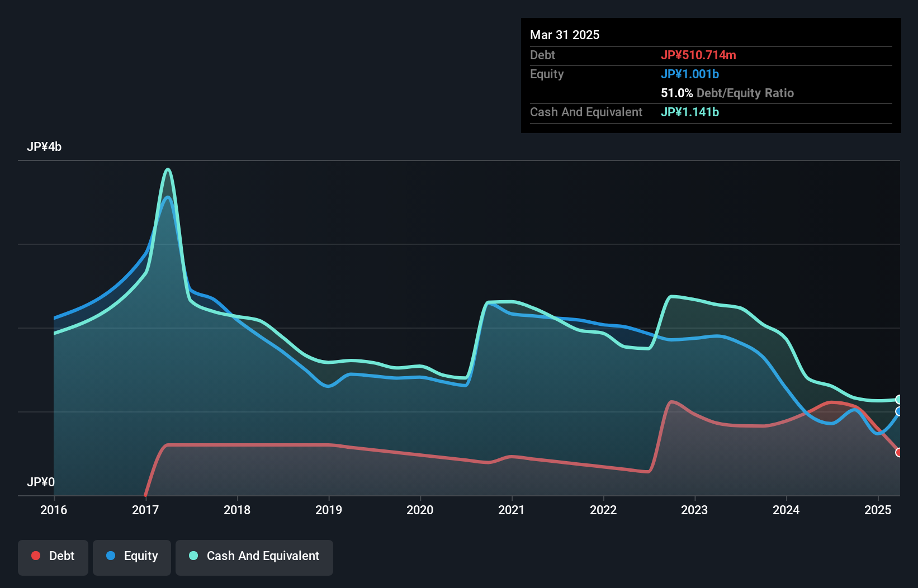Click the teal Cash And Equivalent legend dot
This screenshot has width=918, height=588.
(193, 556)
